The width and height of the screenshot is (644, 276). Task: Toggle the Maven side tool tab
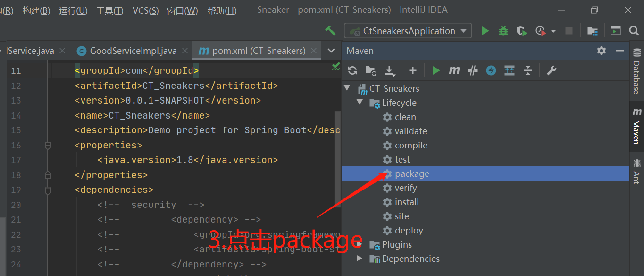(637, 126)
